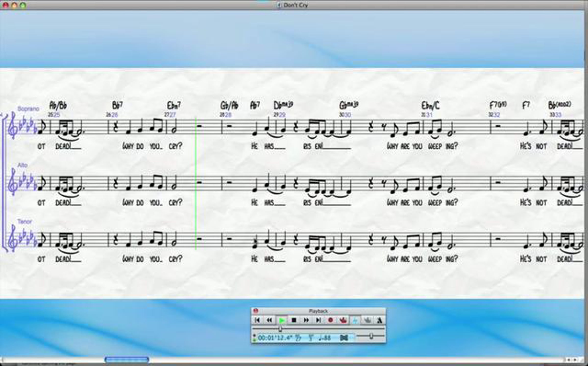Click the Stop playback button
The width and height of the screenshot is (588, 366).
click(294, 320)
